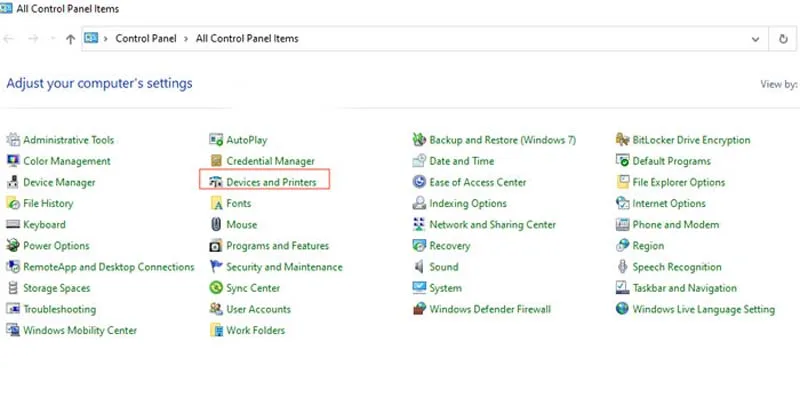Click the Administrative Tools icon
The width and height of the screenshot is (800, 397).
pyautogui.click(x=13, y=140)
